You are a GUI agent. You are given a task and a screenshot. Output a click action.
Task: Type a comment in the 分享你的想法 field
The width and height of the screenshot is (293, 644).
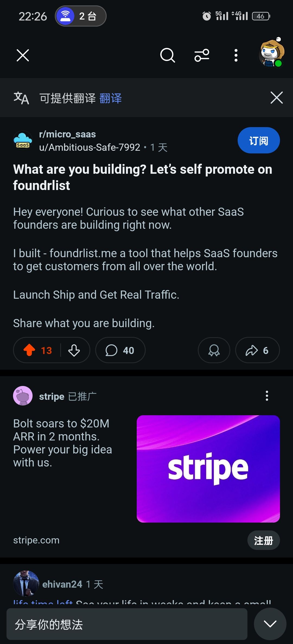tap(127, 624)
